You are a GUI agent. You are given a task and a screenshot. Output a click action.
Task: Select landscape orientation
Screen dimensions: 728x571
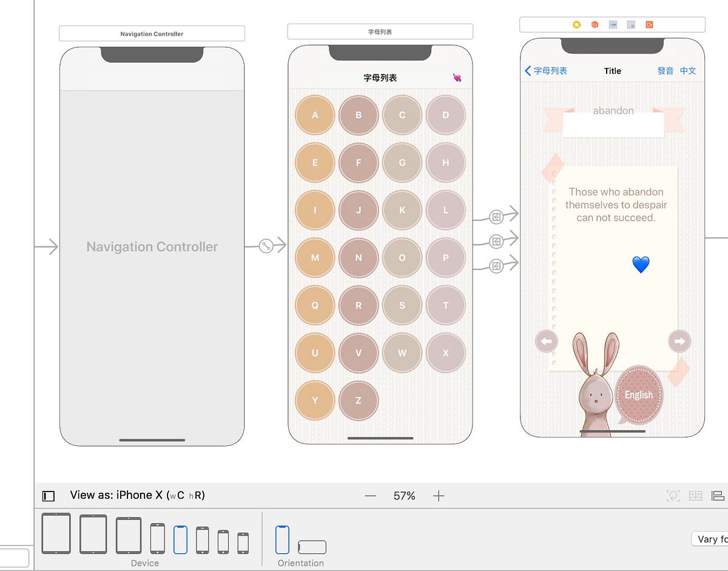(312, 548)
